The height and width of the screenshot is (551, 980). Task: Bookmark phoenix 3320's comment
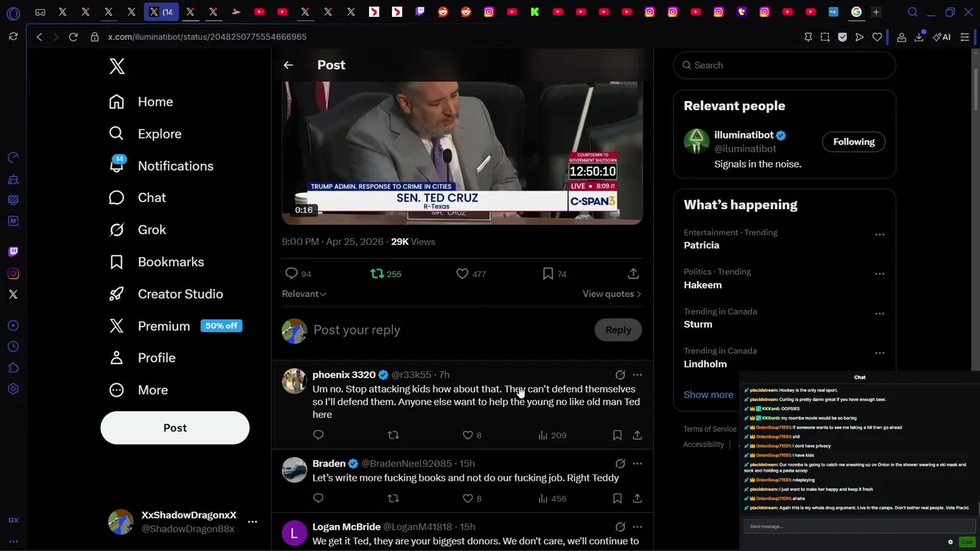(617, 435)
